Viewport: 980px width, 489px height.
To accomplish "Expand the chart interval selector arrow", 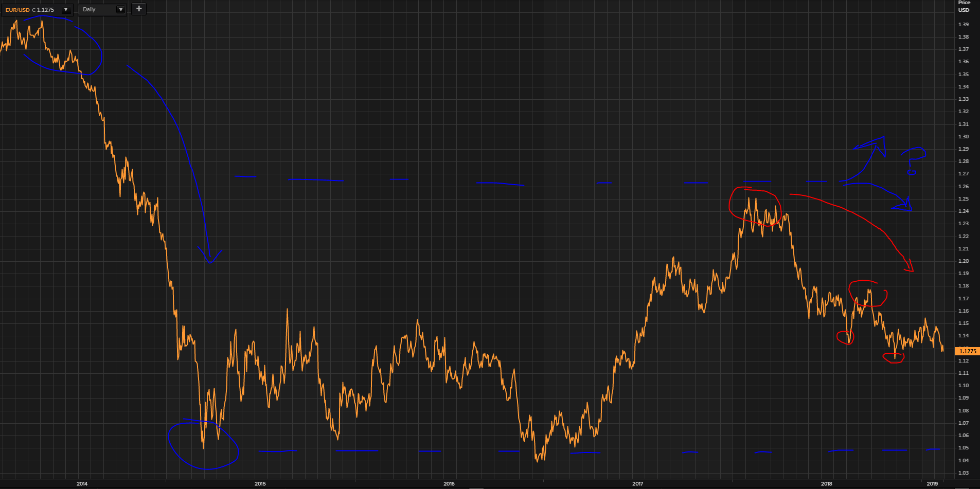I will pyautogui.click(x=120, y=9).
